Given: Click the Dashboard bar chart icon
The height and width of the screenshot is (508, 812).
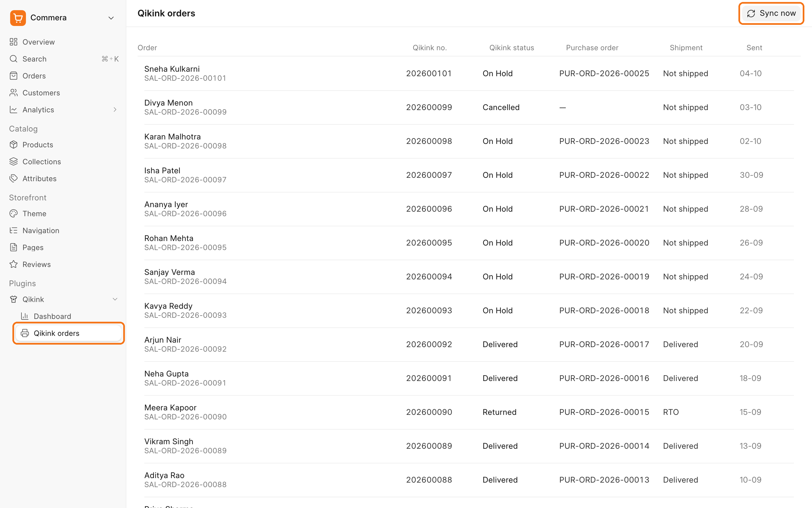Looking at the screenshot, I should 25,316.
